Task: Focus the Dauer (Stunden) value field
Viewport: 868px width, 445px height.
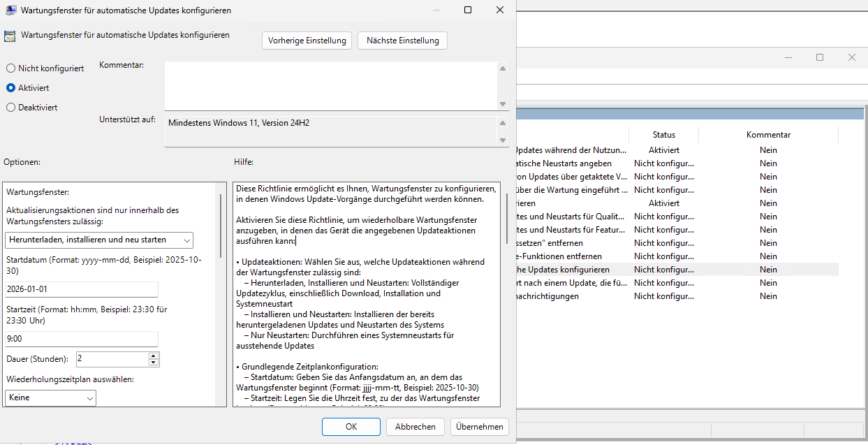Action: pyautogui.click(x=112, y=359)
